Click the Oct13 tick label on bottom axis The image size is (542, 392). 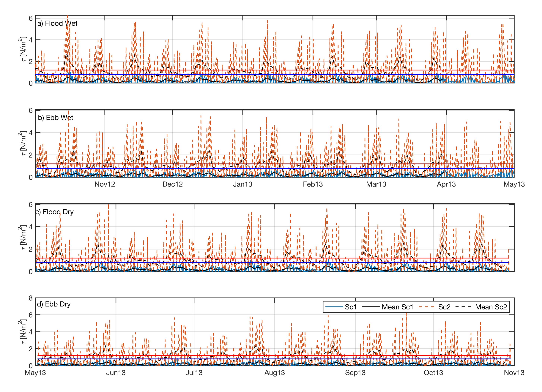[433, 373]
